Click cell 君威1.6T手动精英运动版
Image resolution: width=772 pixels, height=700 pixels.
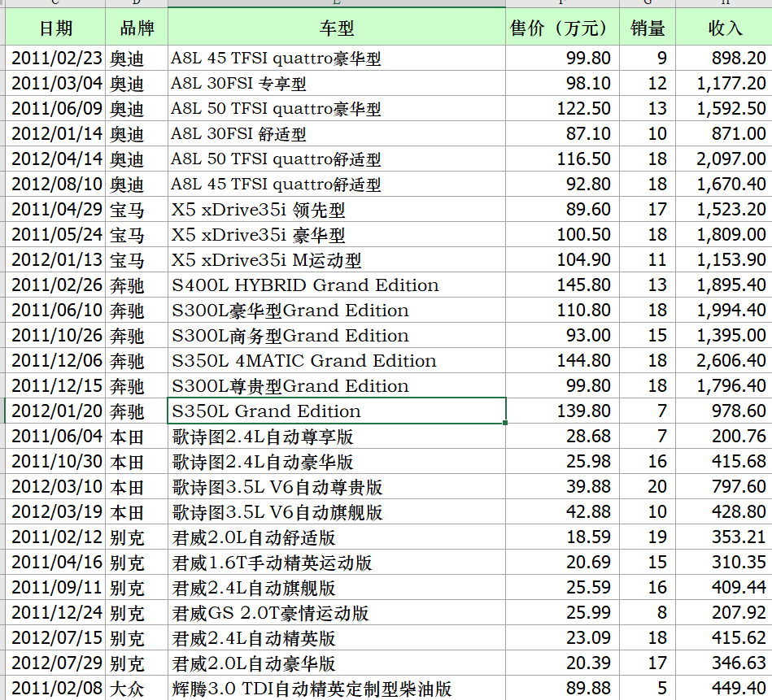point(336,563)
